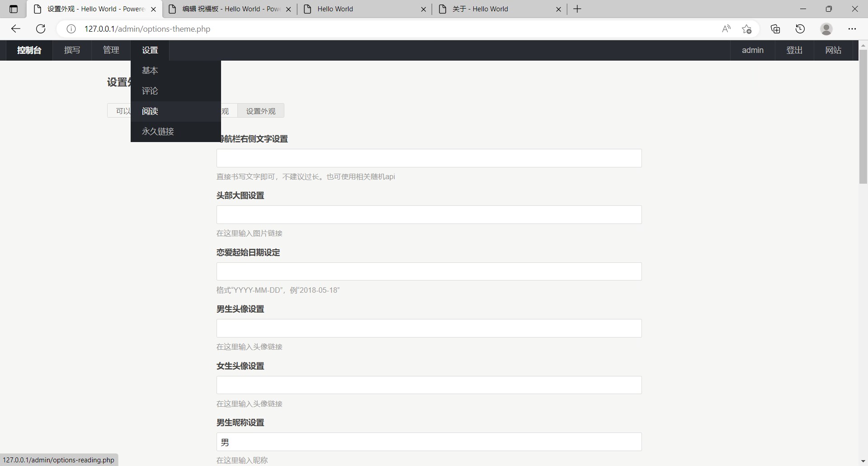This screenshot has height=466, width=868.
Task: Select 阅读 in settings dropdown
Action: (x=176, y=111)
